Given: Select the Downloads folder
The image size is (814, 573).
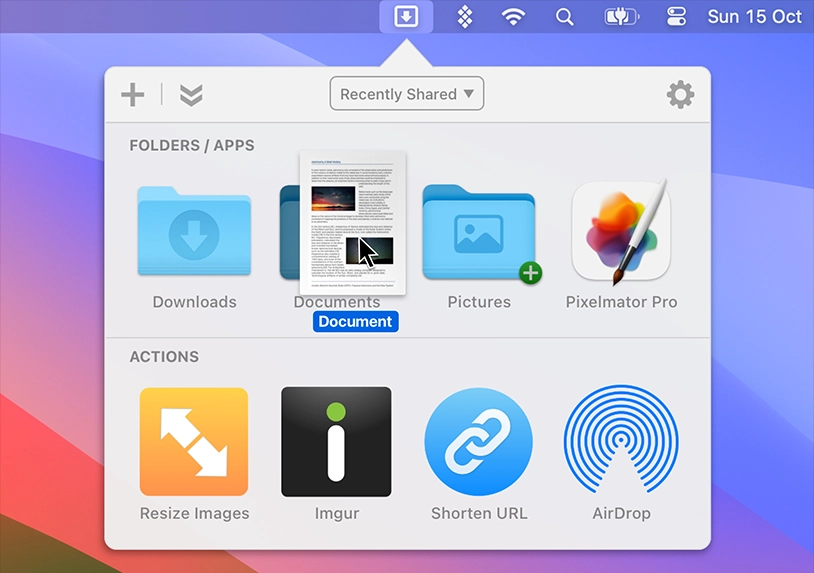Looking at the screenshot, I should (194, 231).
